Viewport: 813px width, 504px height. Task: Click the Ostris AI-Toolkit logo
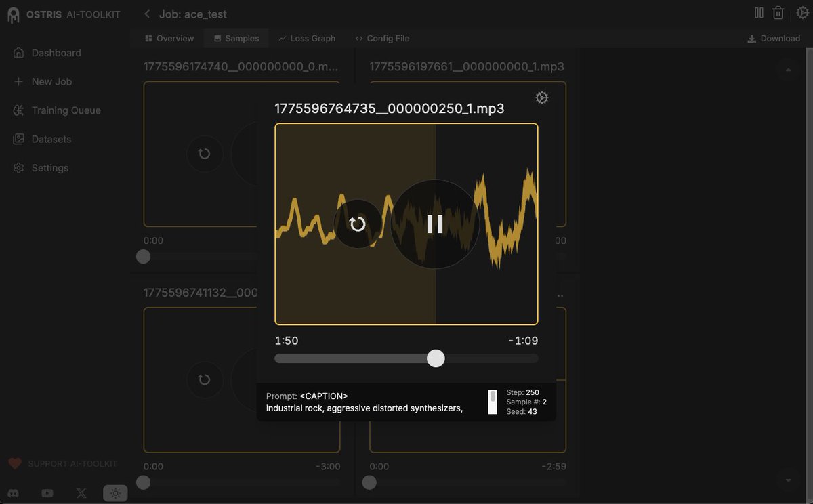[64, 14]
